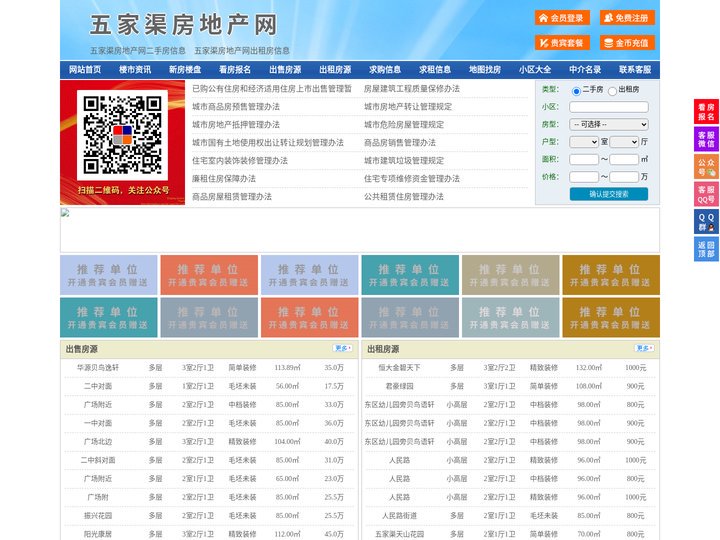Screen dimensions: 720x540
Task: Click the minimum 价格 input field
Action: pos(584,177)
